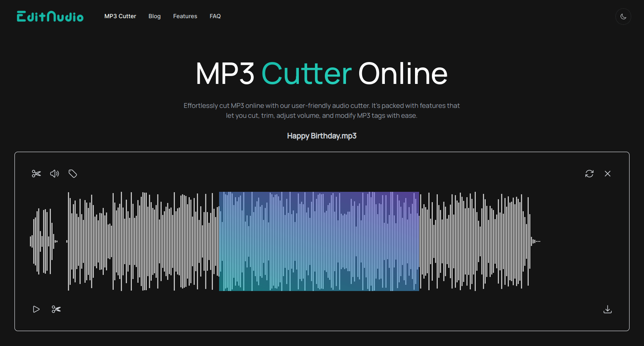Open the Blog page
The width and height of the screenshot is (644, 346).
coord(154,16)
